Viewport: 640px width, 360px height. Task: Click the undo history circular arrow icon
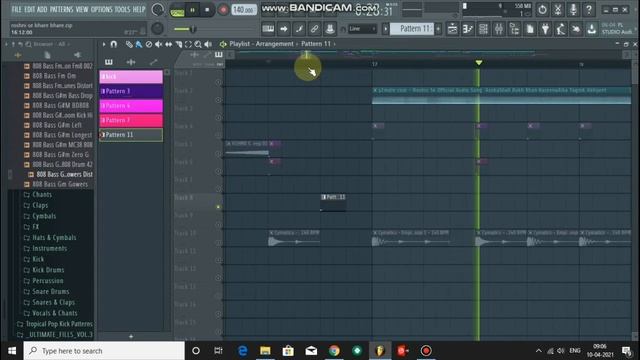542,9
